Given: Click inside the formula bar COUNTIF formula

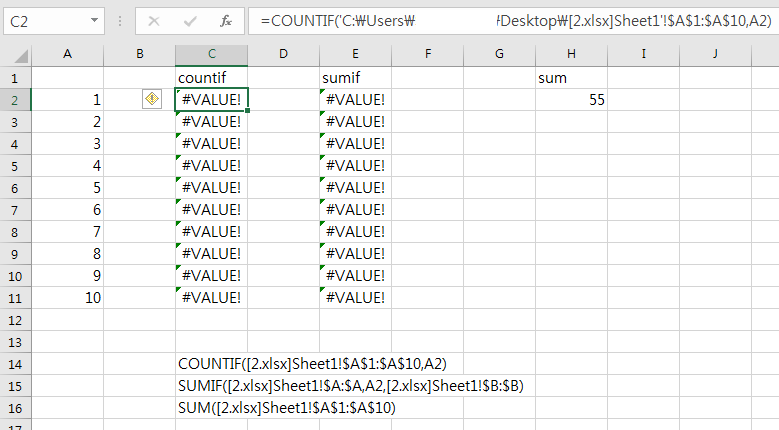Looking at the screenshot, I should 516,21.
